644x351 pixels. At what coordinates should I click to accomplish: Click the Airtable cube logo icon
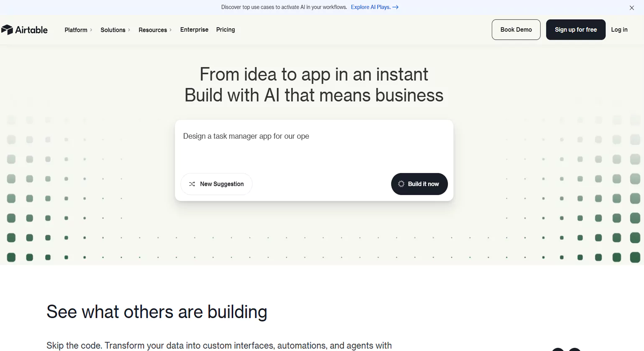pos(7,30)
